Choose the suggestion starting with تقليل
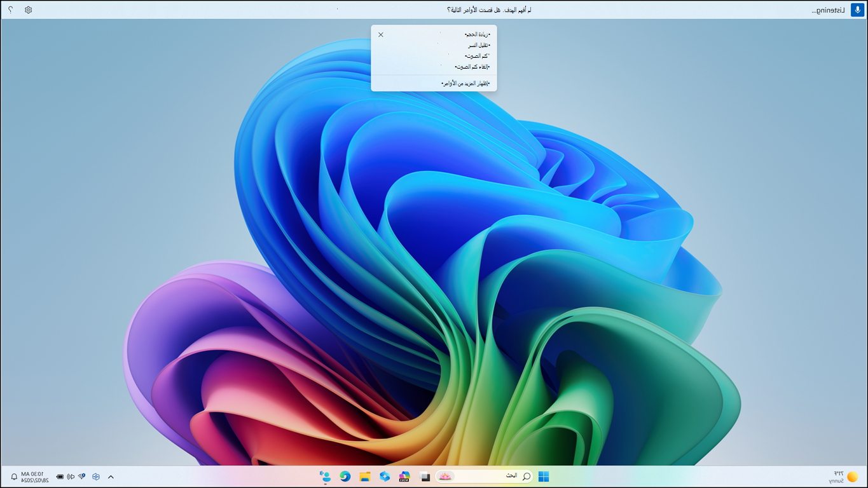Screen dimensions: 868x488 (x=479, y=45)
